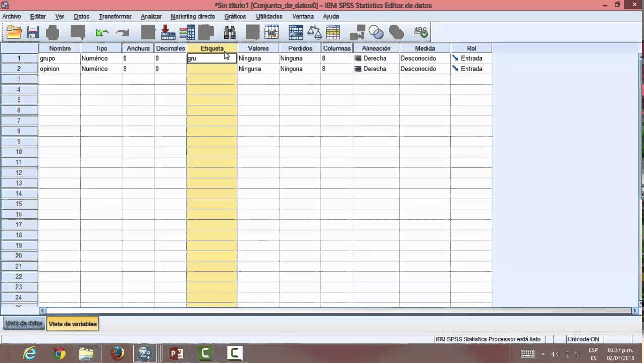Click the Derecha alignment cell for grupo
644x363 pixels.
click(x=376, y=58)
